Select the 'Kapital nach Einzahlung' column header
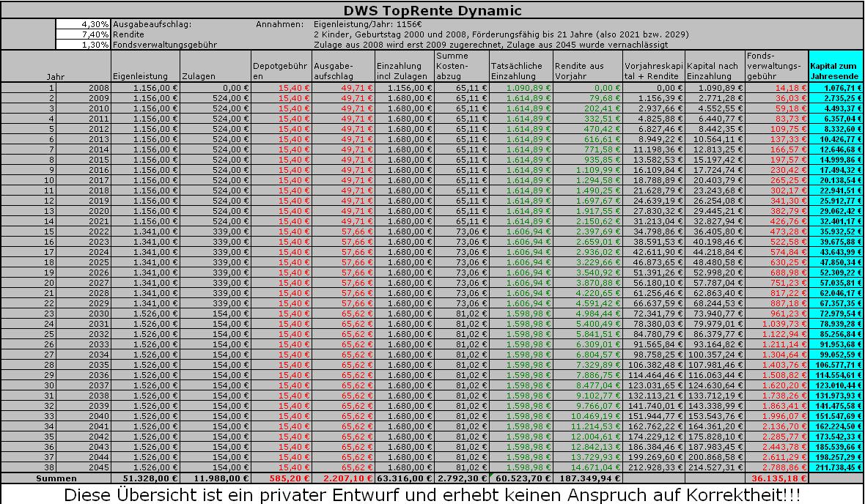The image size is (865, 504). click(x=715, y=67)
